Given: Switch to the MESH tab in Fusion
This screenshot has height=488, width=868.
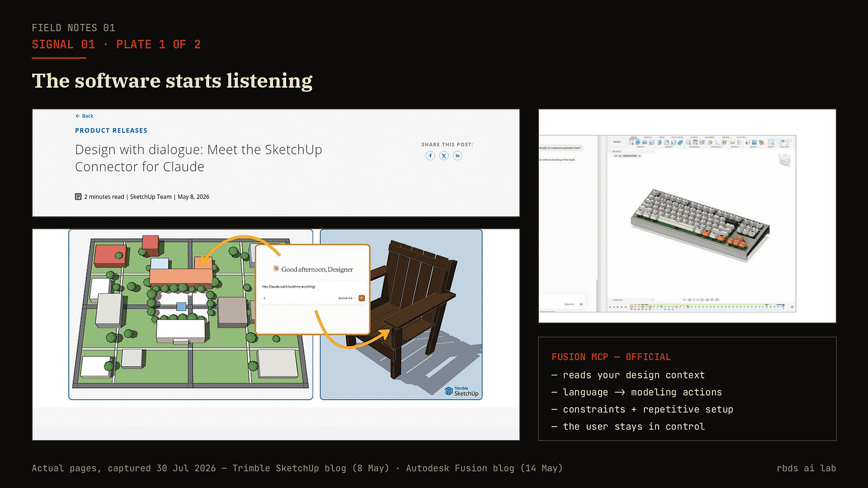Looking at the screenshot, I should click(661, 137).
